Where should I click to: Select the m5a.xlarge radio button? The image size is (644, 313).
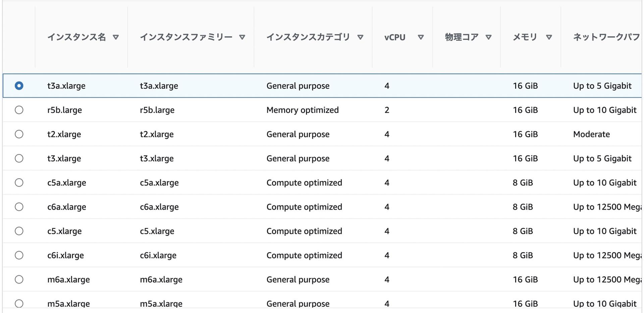pos(19,303)
